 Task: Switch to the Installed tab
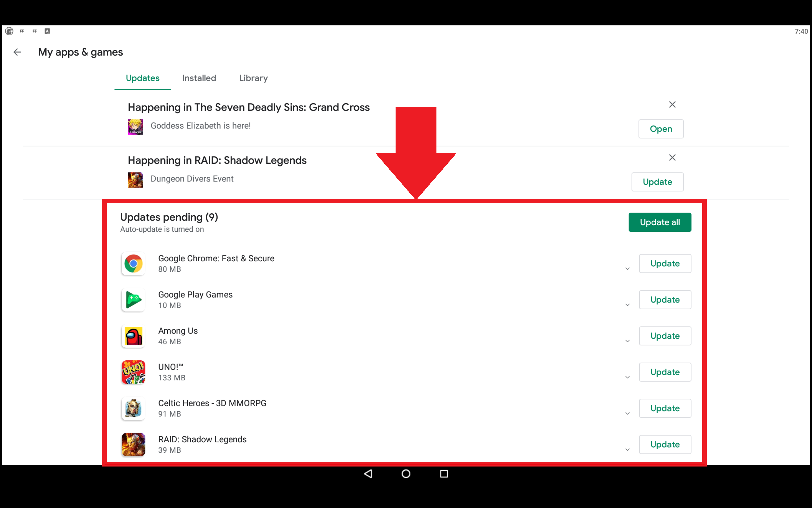(199, 78)
